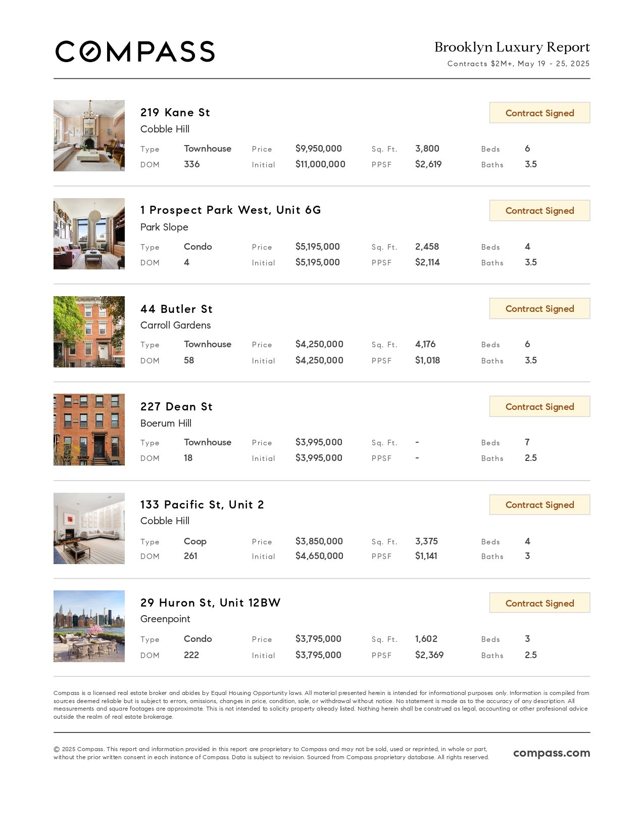Viewport: 644px width, 834px height.
Task: Select the 29 Huron St, Unit 12BW heading
Action: 210,603
